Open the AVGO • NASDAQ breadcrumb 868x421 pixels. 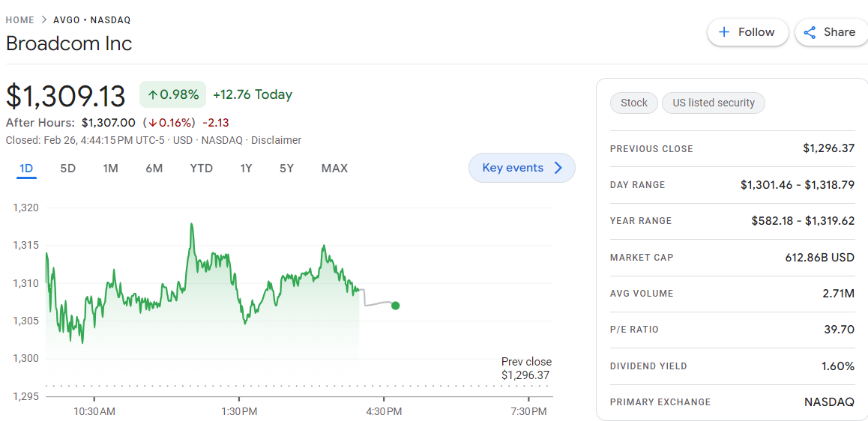[x=92, y=20]
